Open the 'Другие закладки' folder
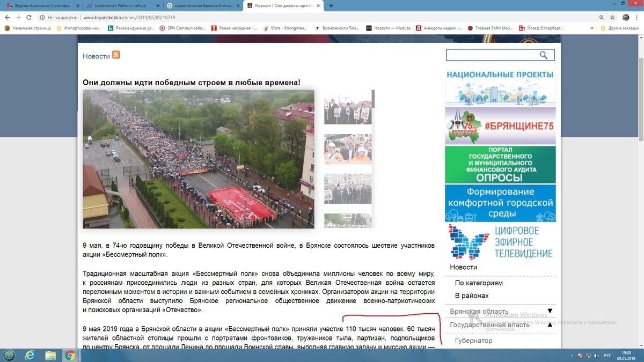Viewport: 644px width, 362px height. 620,28
